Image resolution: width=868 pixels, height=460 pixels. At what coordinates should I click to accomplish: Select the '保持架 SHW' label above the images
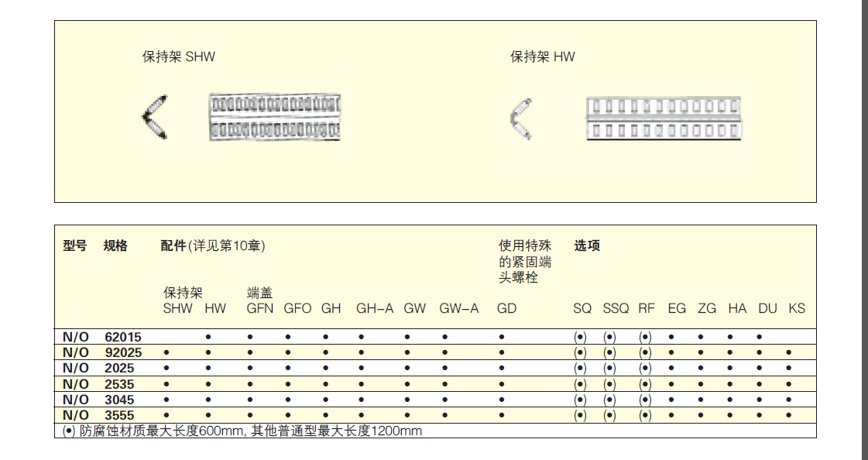click(178, 57)
